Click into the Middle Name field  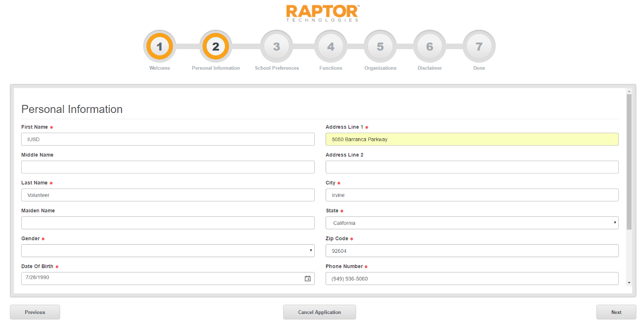point(168,167)
